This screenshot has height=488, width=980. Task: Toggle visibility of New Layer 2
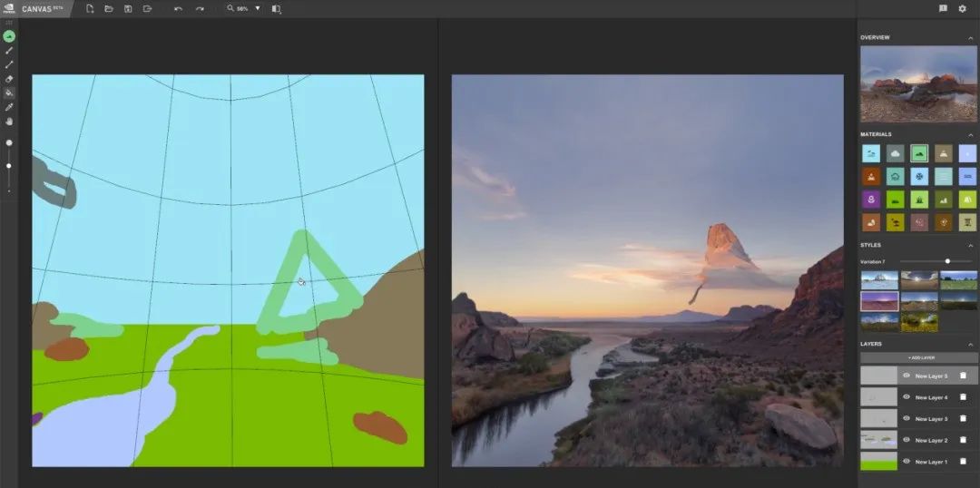(x=906, y=440)
